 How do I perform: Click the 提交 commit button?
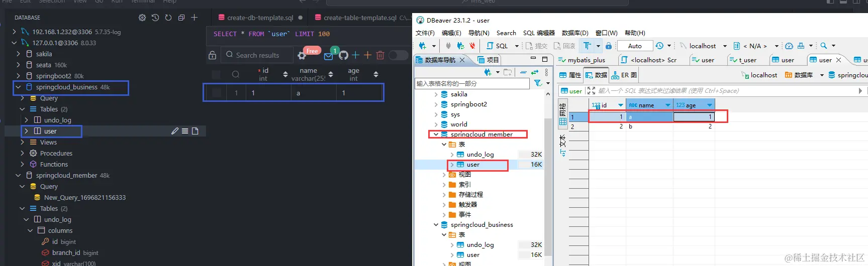(536, 46)
